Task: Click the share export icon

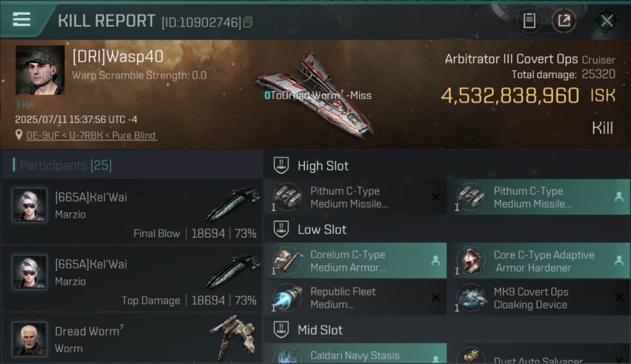Action: 564,21
